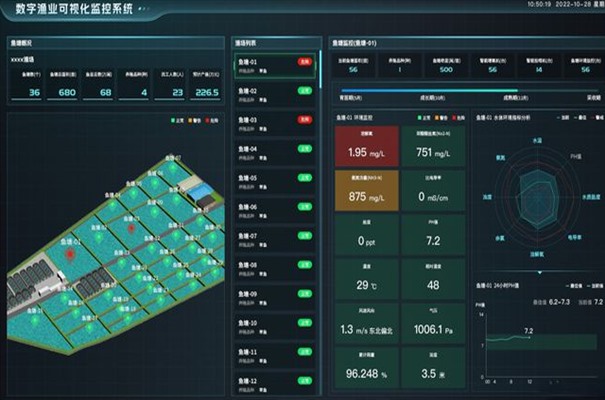This screenshot has height=400, width=605.
Task: Click green status badge on 鱼塘-04 list row
Action: tap(305, 149)
